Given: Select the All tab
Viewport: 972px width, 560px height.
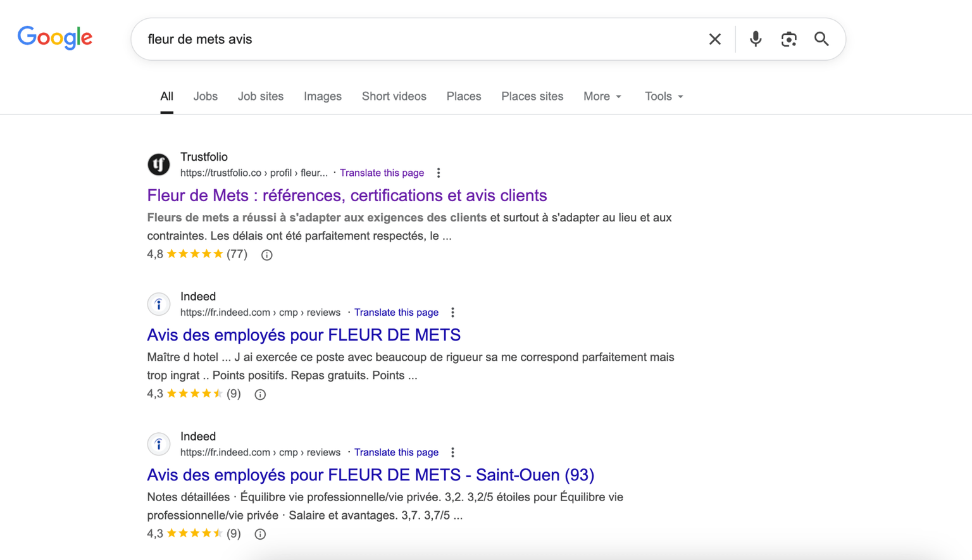Looking at the screenshot, I should coord(166,96).
